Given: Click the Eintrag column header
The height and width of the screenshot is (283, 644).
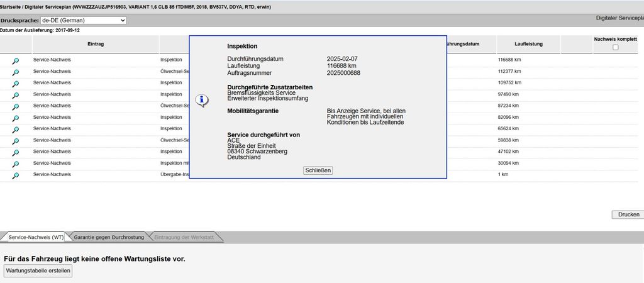Looking at the screenshot, I should (x=96, y=44).
